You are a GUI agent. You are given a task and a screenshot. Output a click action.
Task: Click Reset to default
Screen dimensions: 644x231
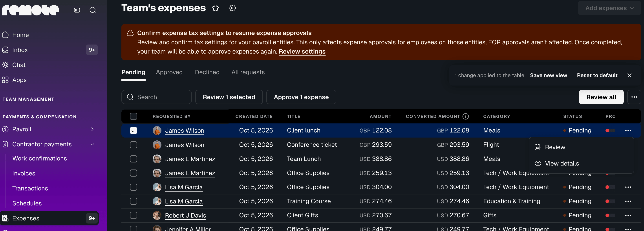pyautogui.click(x=597, y=75)
